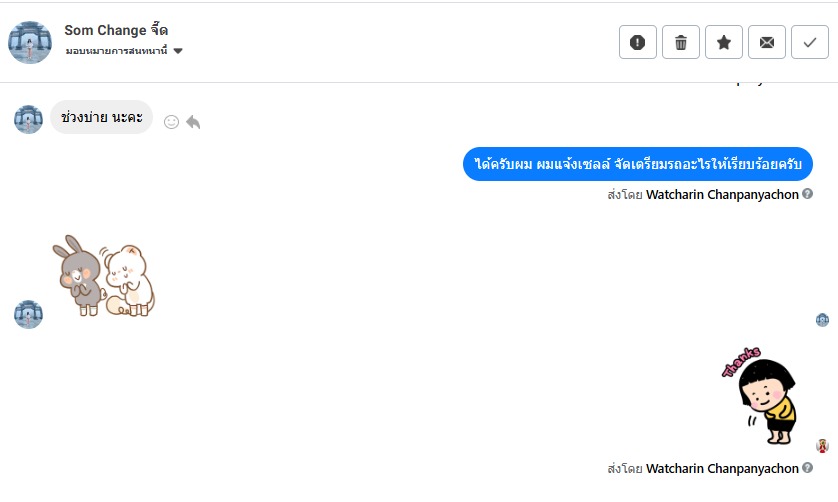Click the มอบหมายการสนทนานี้ assign label
This screenshot has width=838, height=502.
(117, 51)
